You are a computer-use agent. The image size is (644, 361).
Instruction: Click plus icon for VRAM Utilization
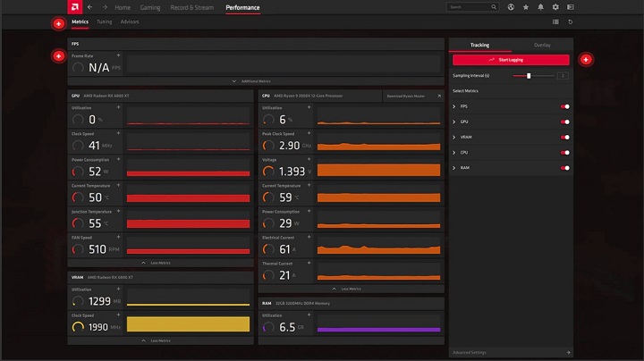[118, 290]
